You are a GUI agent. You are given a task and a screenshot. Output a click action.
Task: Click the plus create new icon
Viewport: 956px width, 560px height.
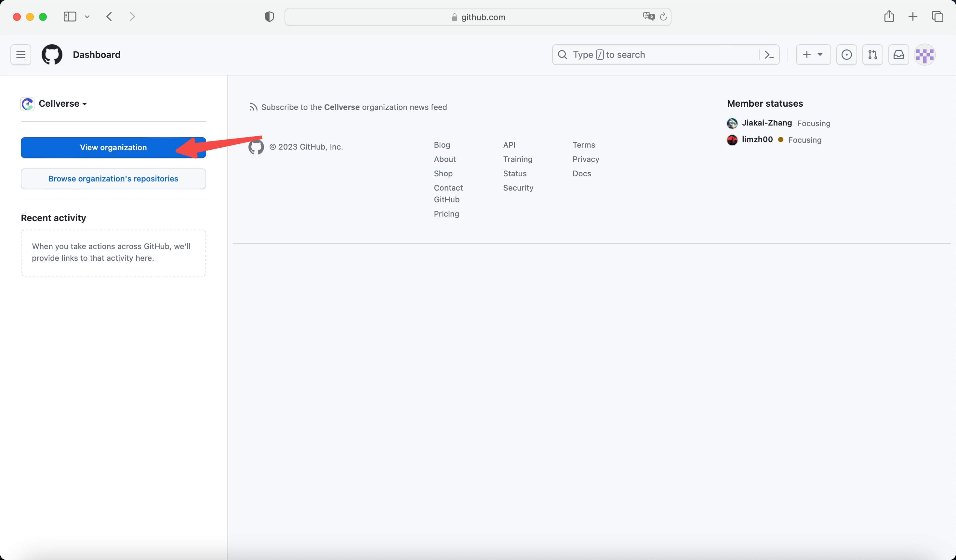click(x=807, y=55)
